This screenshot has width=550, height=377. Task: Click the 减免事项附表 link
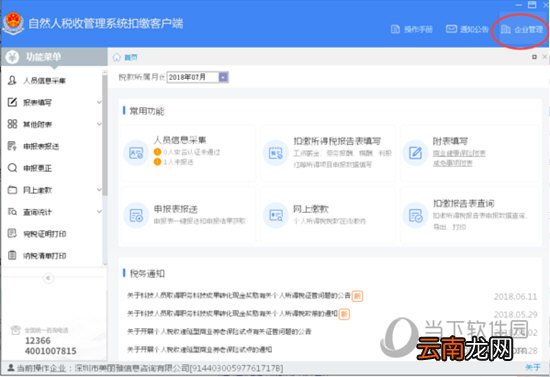pyautogui.click(x=452, y=163)
